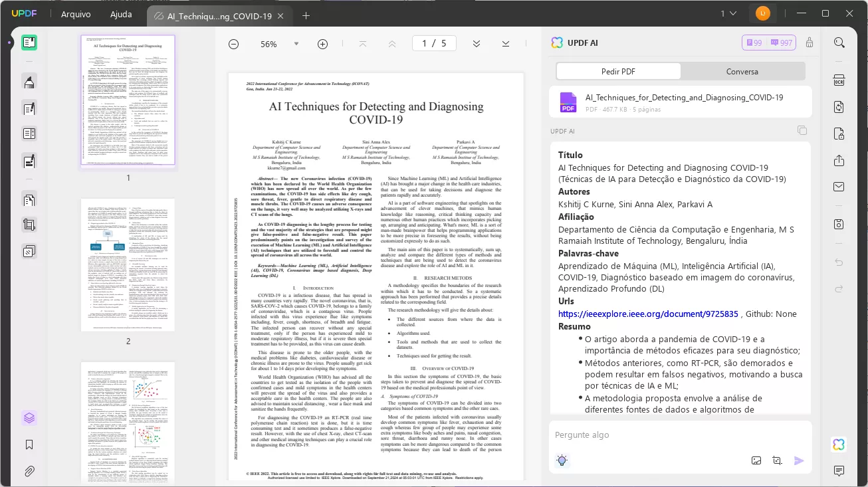Click the 'Autores' heading in AI summary
The width and height of the screenshot is (868, 487).
(x=574, y=192)
